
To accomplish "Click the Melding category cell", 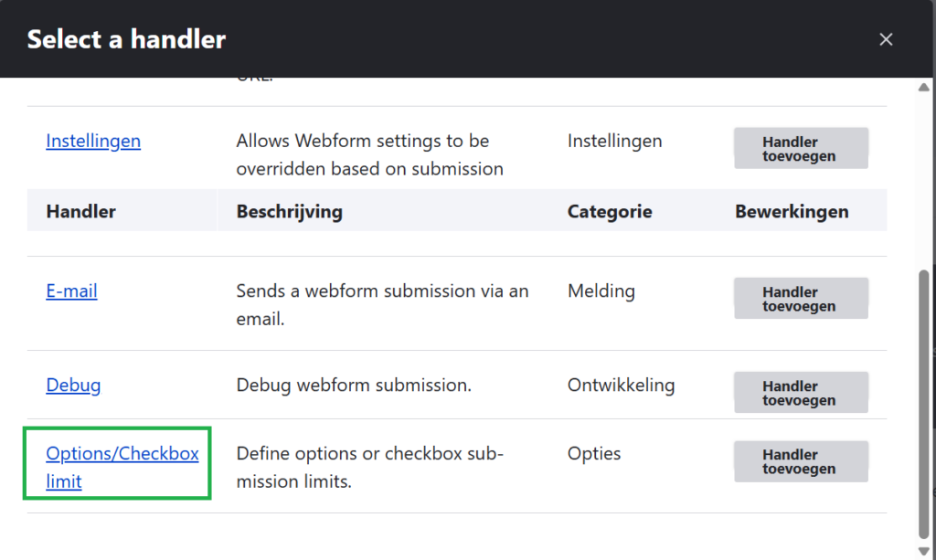I will [601, 291].
